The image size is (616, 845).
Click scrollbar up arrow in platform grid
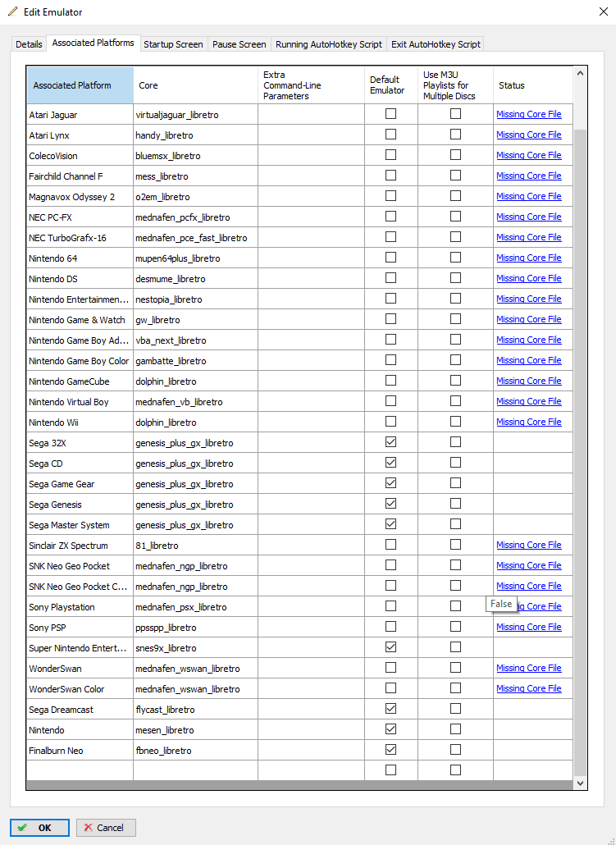581,74
